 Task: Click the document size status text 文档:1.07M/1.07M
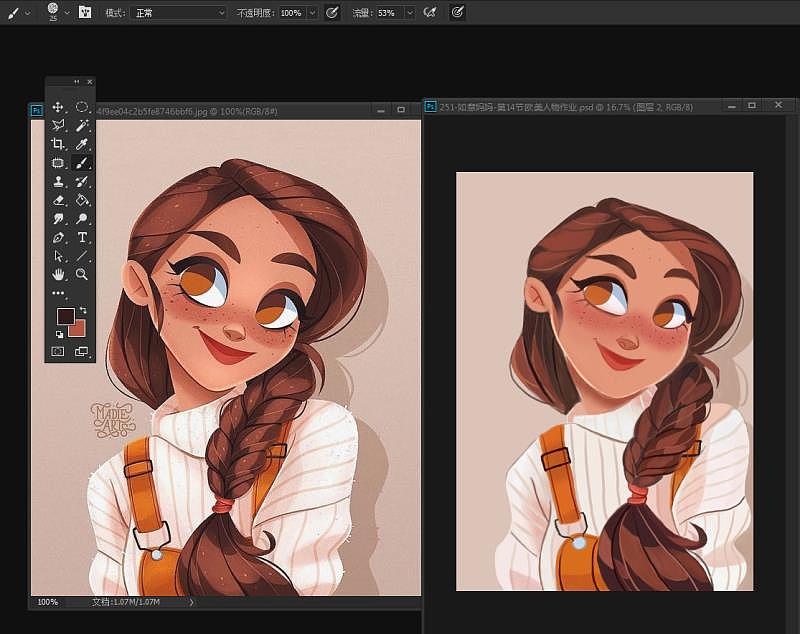pos(126,602)
